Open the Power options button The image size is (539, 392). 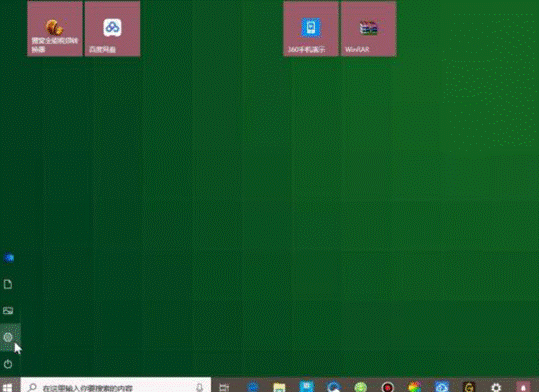pos(8,364)
